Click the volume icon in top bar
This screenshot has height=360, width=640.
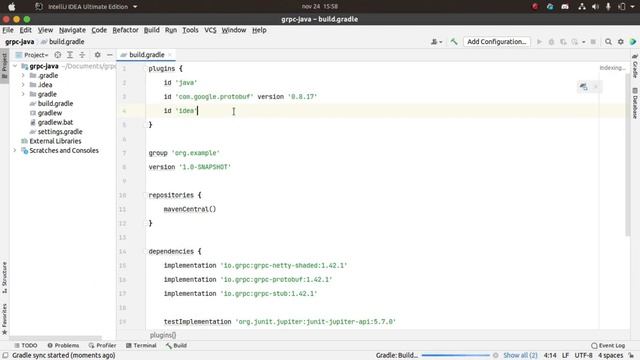[x=596, y=7]
